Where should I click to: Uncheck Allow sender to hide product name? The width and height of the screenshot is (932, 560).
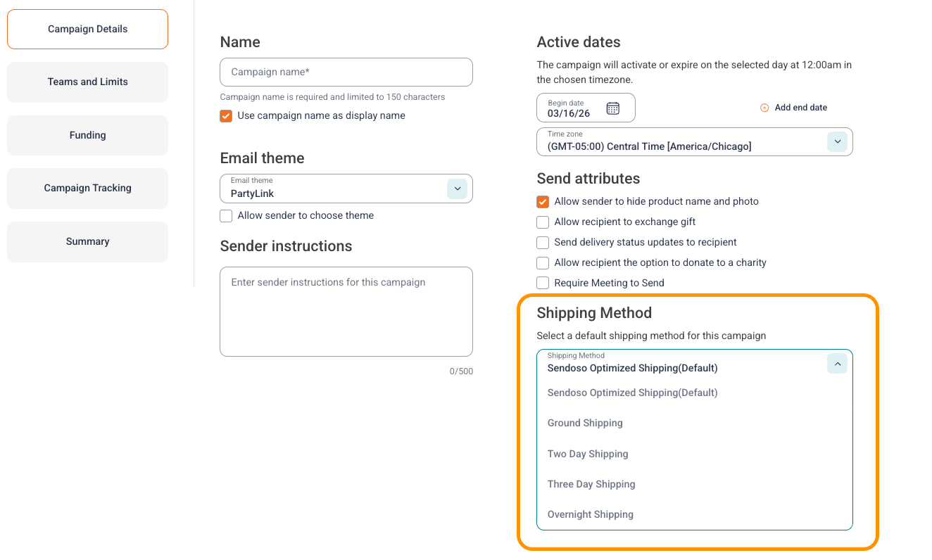(543, 202)
